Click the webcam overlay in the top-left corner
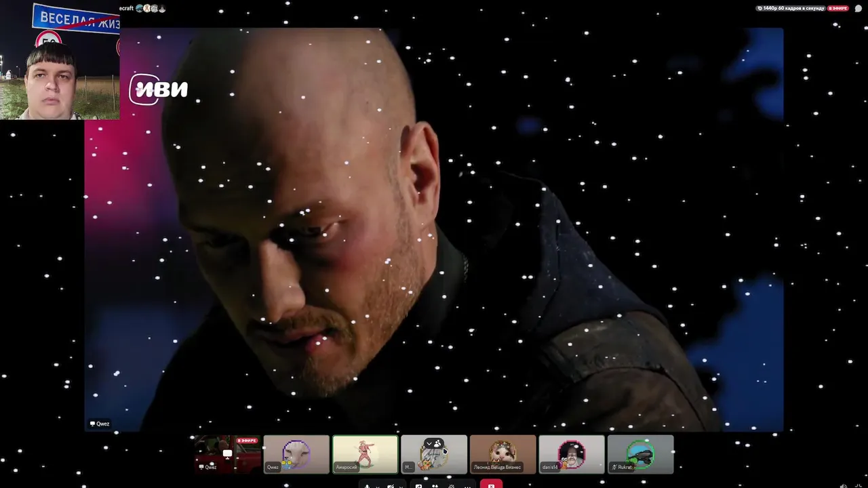Viewport: 868px width, 488px height. click(60, 60)
